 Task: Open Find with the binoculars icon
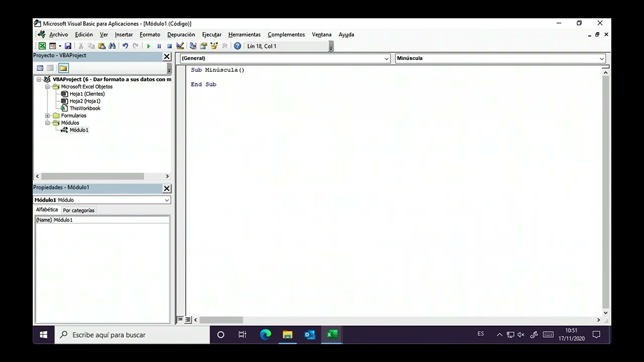[x=112, y=46]
